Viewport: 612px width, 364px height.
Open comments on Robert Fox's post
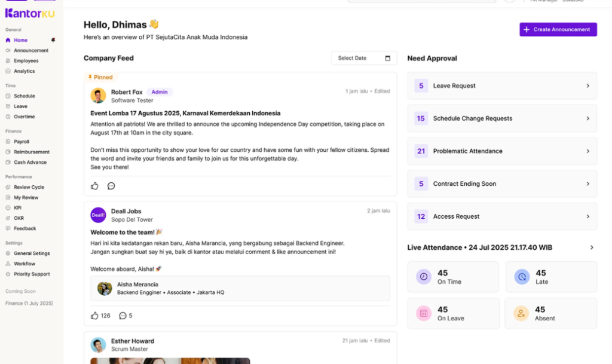[111, 186]
